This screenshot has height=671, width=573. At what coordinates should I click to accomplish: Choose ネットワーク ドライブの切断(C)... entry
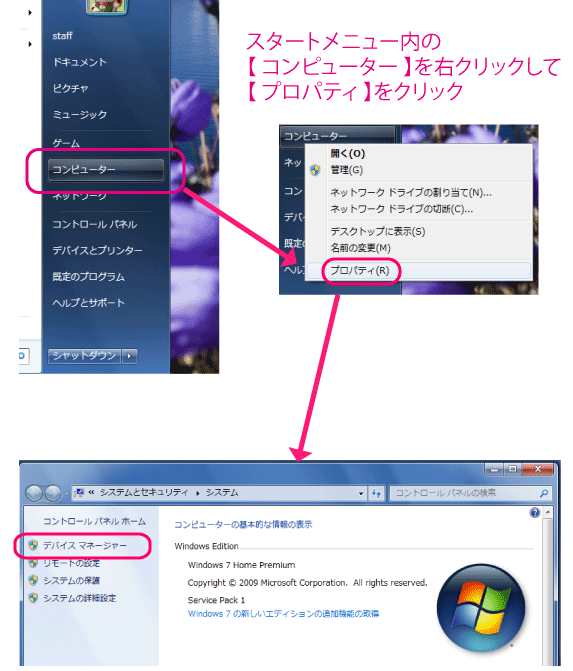click(x=401, y=209)
